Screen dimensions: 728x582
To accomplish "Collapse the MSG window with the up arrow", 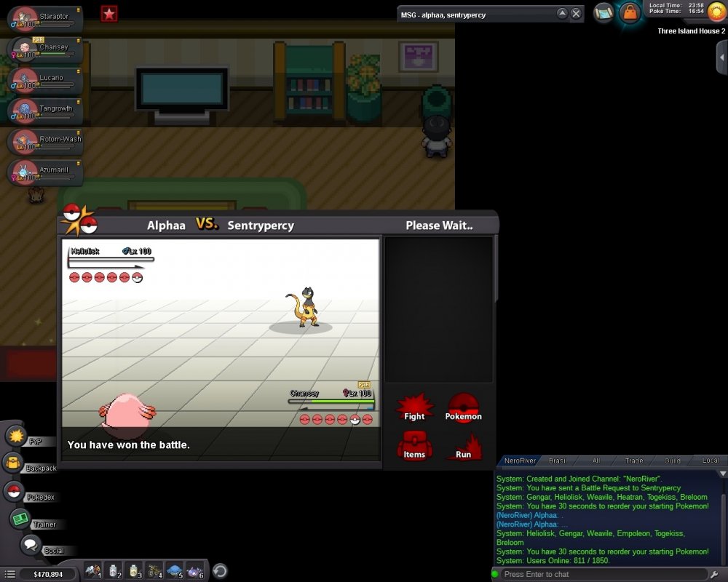I will [x=562, y=14].
